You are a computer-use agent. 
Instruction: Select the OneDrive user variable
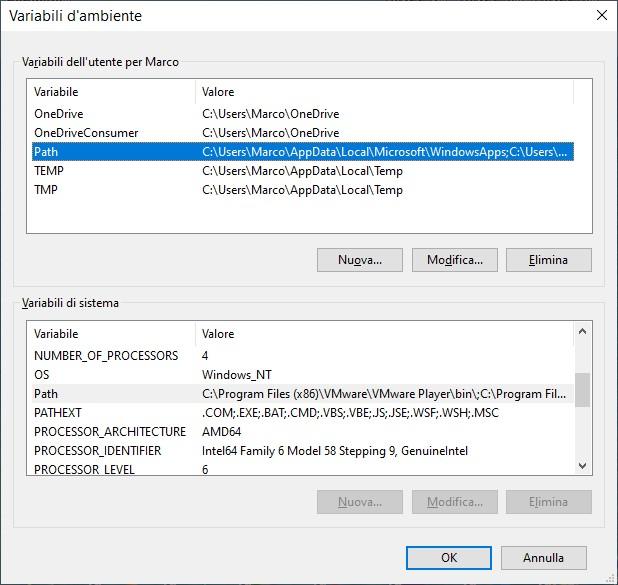(x=59, y=114)
